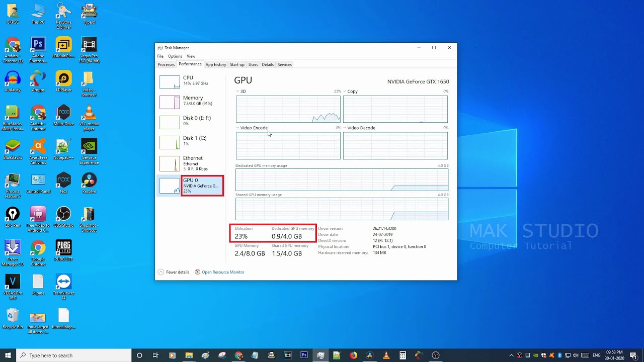Switch to the Services tab
This screenshot has height=362, width=644.
(x=285, y=64)
